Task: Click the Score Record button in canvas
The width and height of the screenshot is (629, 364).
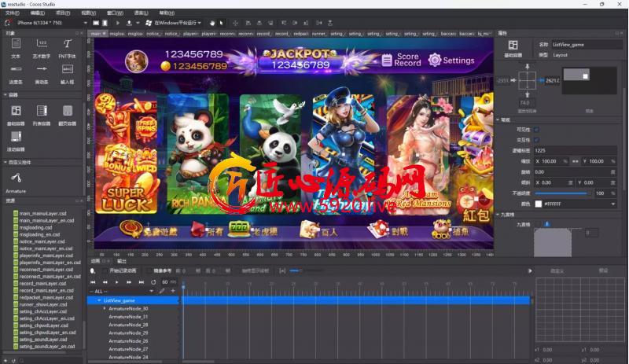Action: [x=402, y=60]
